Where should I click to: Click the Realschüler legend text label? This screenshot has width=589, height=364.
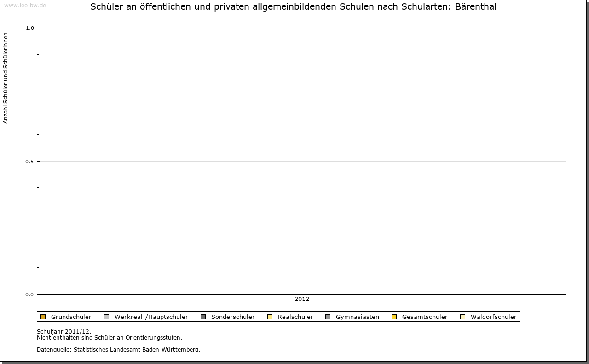point(295,317)
